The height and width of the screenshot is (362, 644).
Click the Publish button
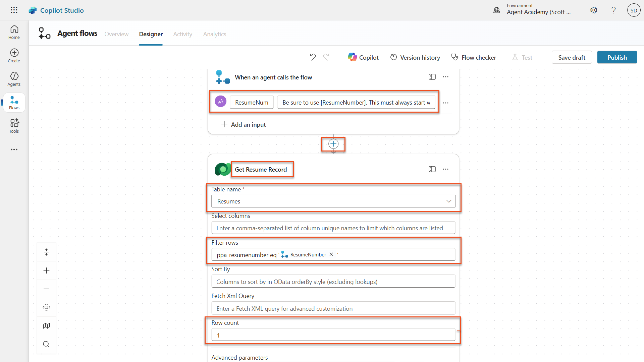coord(616,57)
